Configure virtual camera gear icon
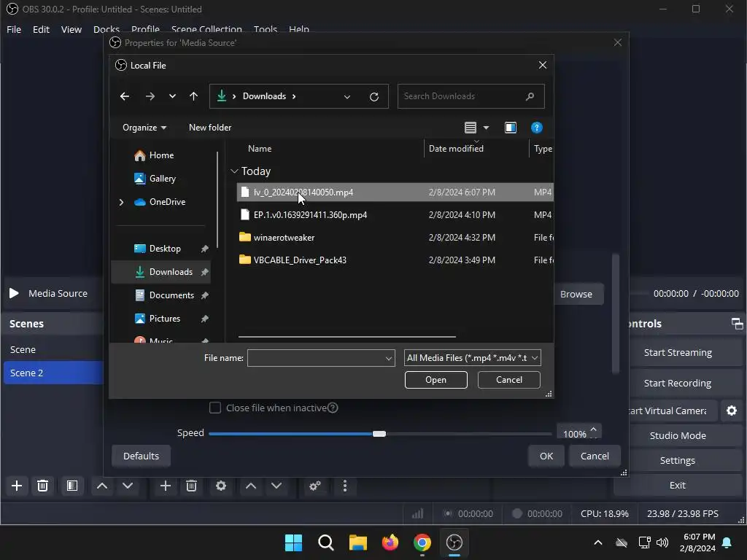 [732, 411]
